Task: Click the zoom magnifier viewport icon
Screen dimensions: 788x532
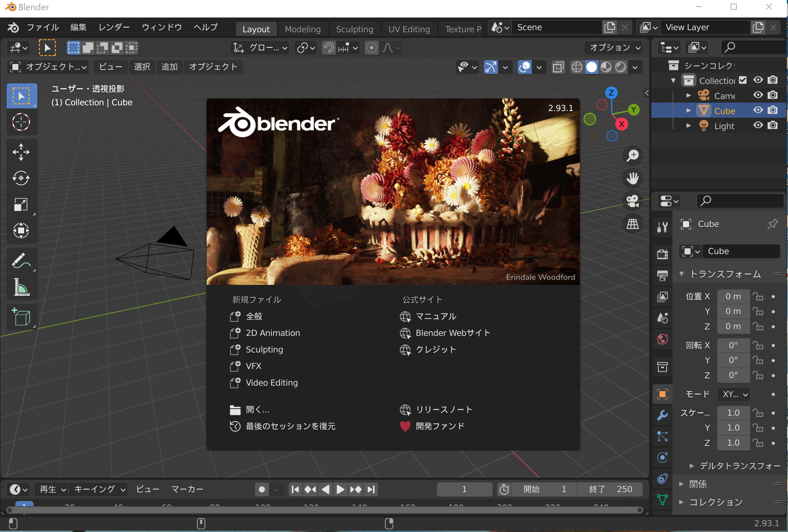Action: tap(633, 156)
